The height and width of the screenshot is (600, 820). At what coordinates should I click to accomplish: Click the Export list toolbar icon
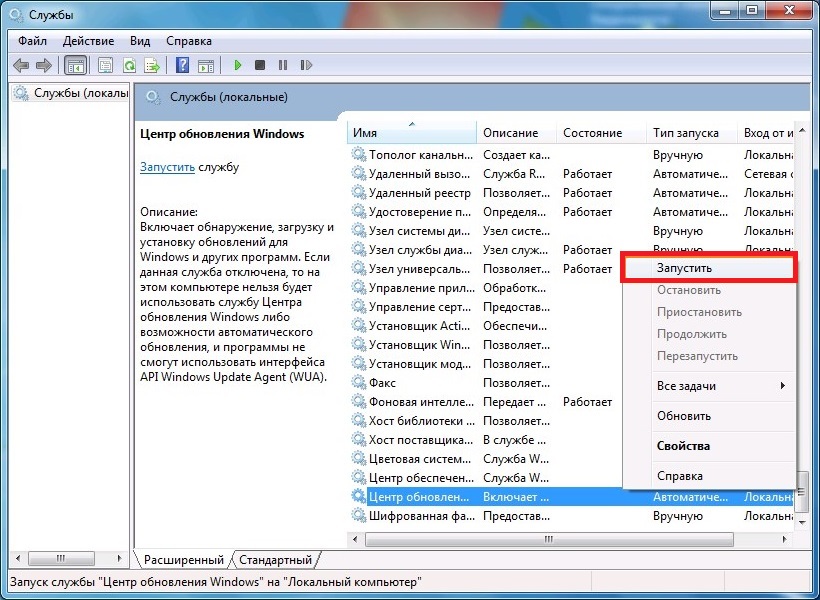point(152,65)
